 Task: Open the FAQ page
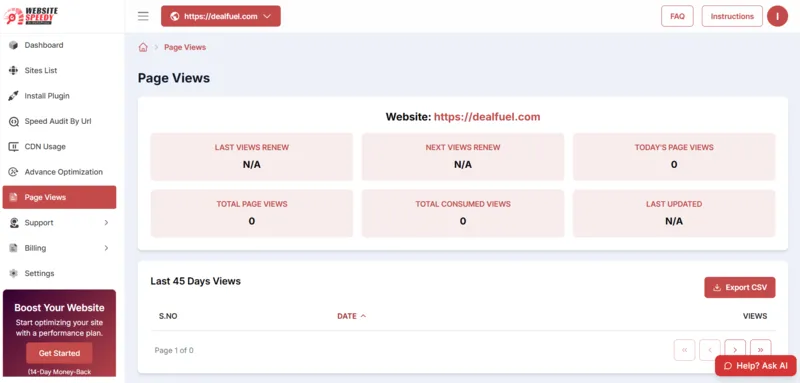pyautogui.click(x=677, y=16)
